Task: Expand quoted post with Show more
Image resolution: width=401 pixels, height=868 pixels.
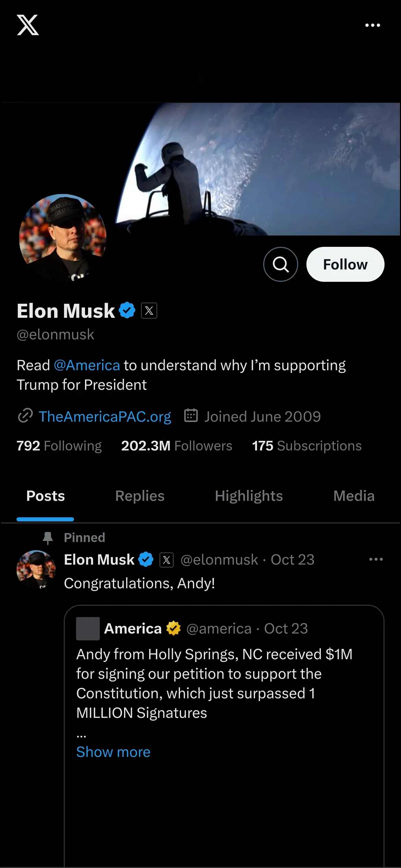Action: click(113, 752)
